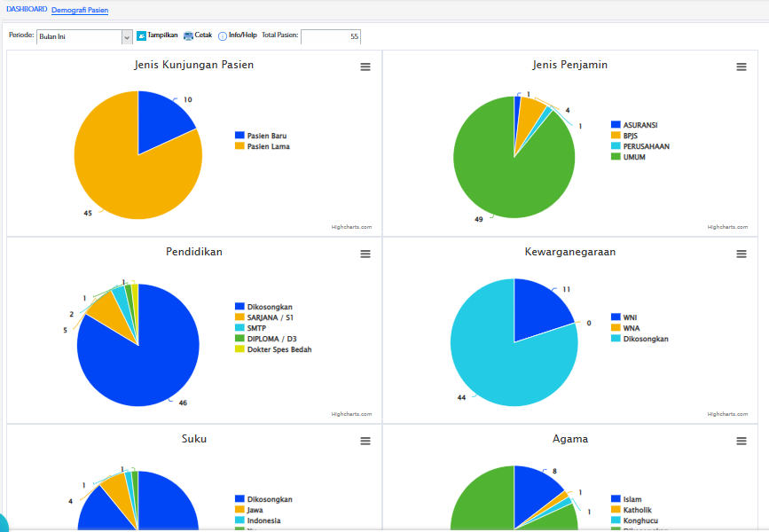Screen dimensions: 769x532
Task: Toggle the DIPLOMA / D3 legend item
Action: (266, 339)
